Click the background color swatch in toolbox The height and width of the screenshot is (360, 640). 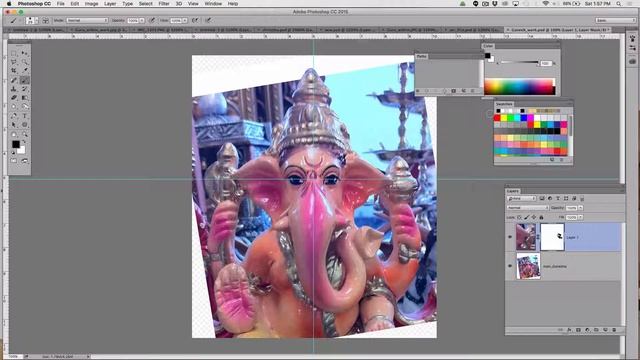click(22, 151)
